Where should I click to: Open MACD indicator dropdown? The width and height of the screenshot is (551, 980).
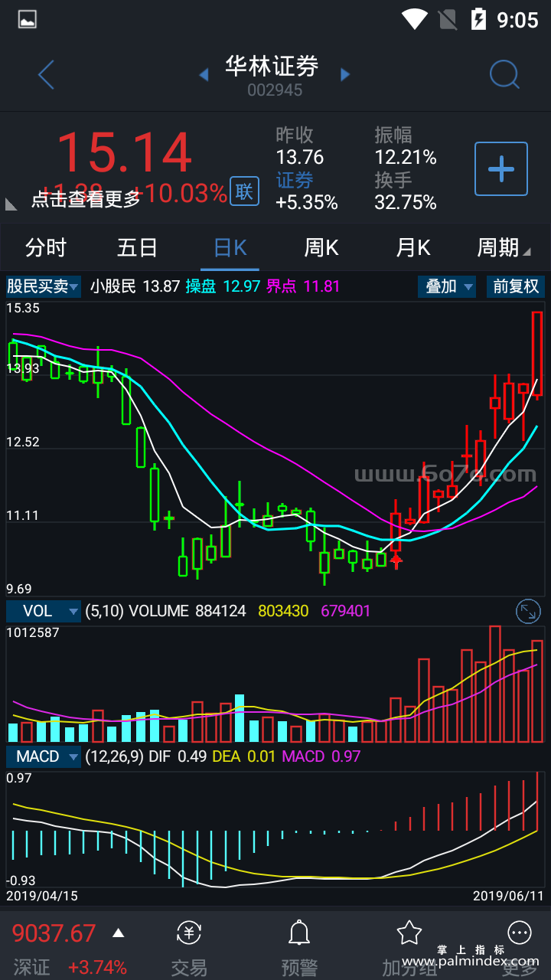[x=44, y=756]
